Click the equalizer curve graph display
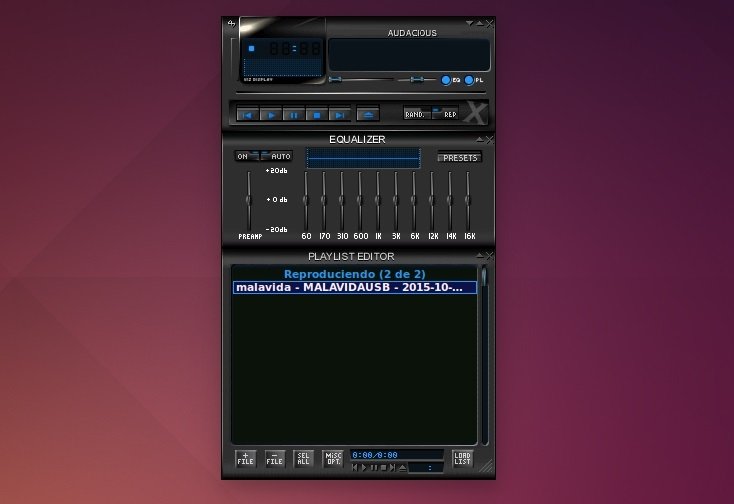This screenshot has height=504, width=734. click(363, 158)
